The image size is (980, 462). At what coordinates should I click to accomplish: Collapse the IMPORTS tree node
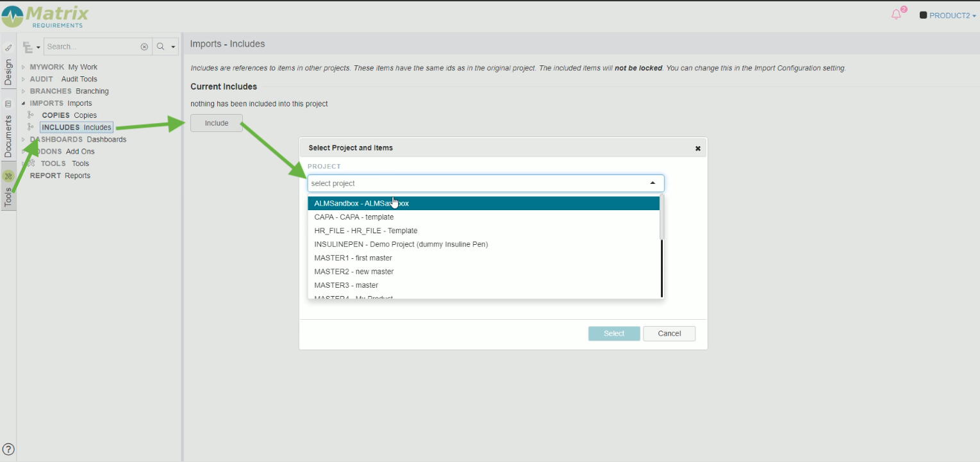point(24,103)
